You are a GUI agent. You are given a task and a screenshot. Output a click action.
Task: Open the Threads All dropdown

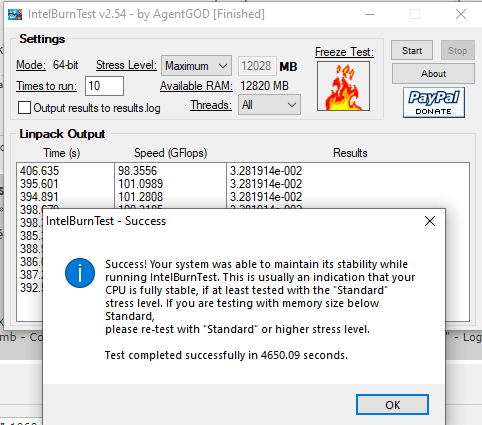269,105
